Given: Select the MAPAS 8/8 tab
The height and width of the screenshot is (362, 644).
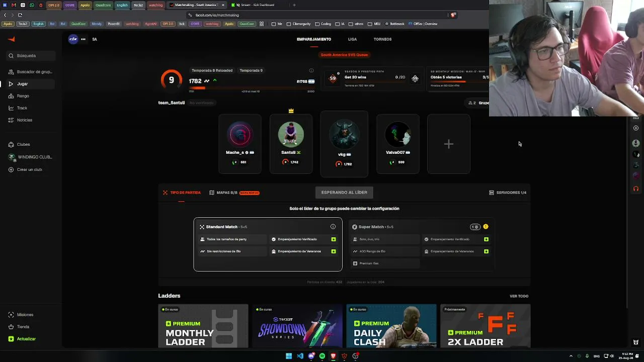Looking at the screenshot, I should 234,193.
